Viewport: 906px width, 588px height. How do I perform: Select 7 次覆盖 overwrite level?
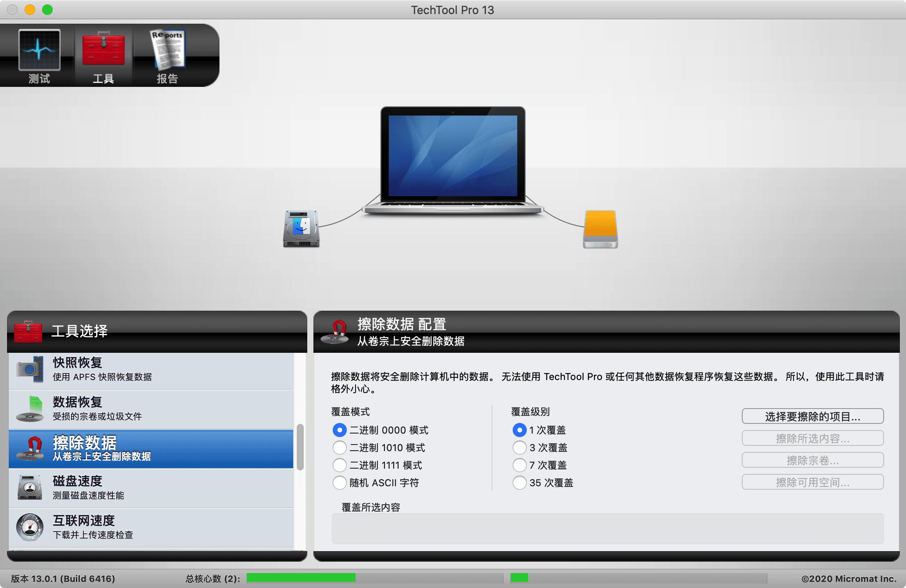point(519,465)
